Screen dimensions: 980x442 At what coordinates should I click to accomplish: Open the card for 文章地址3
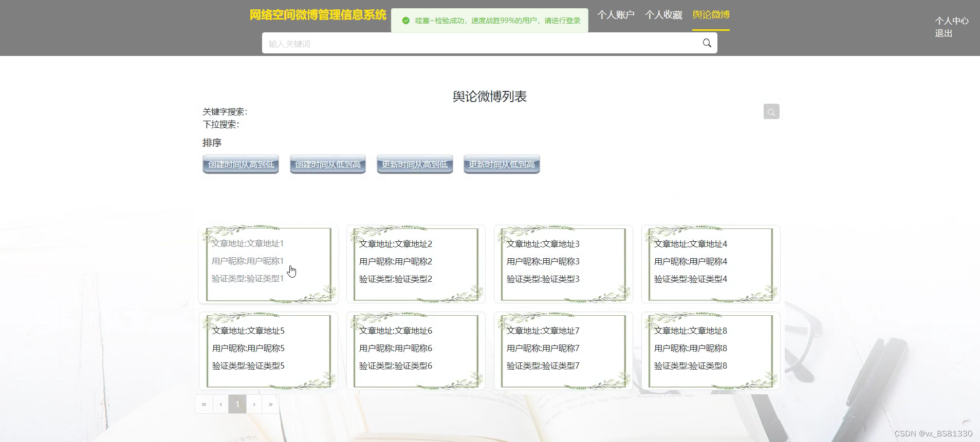click(x=563, y=264)
